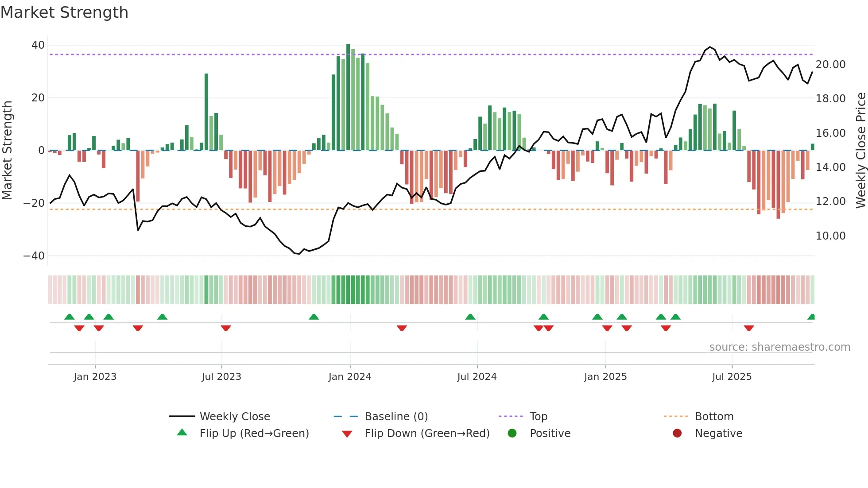This screenshot has height=488, width=868.
Task: Click the orange dotted Bottom legend line
Action: [676, 416]
